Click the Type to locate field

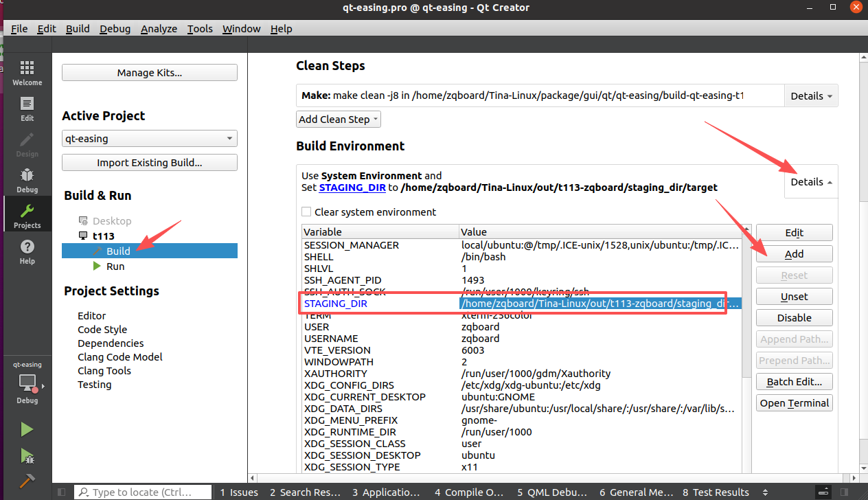coord(143,492)
